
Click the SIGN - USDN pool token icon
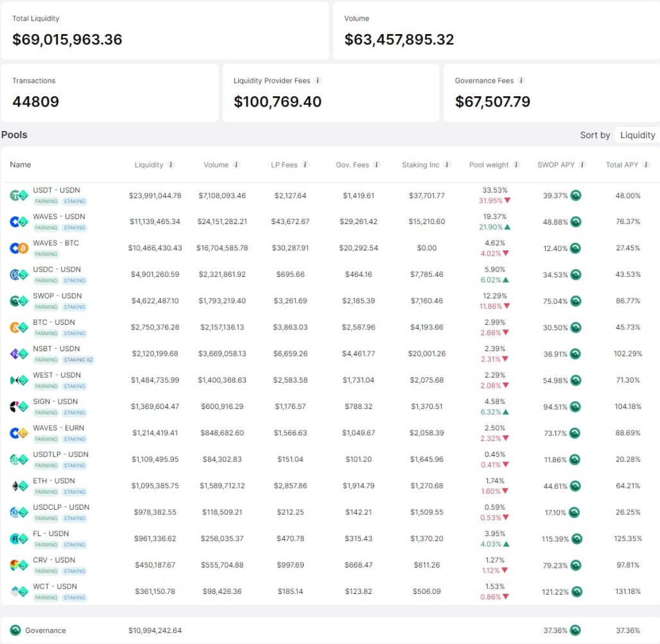pyautogui.click(x=19, y=406)
